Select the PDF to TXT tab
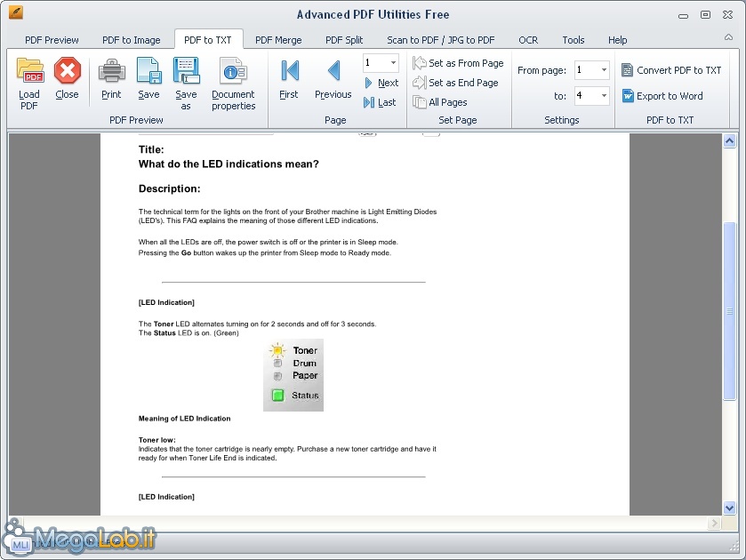 tap(208, 40)
